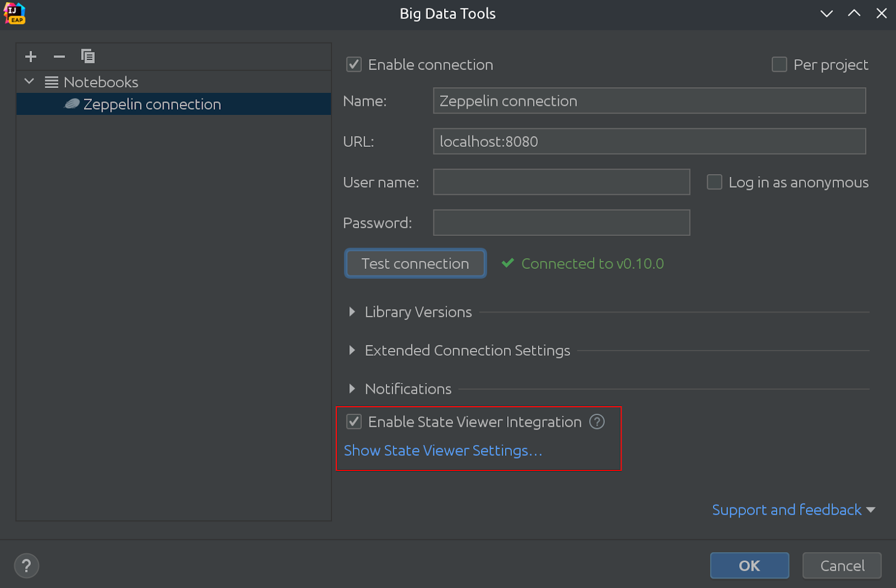Image resolution: width=896 pixels, height=588 pixels.
Task: Click the Notebooks list icon
Action: (x=52, y=82)
